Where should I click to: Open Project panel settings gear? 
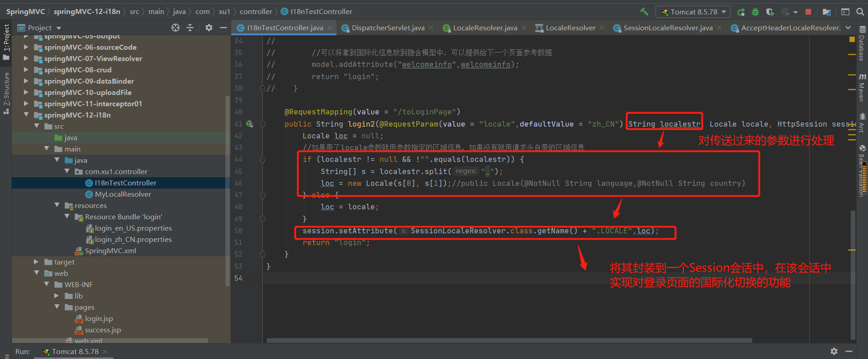209,28
